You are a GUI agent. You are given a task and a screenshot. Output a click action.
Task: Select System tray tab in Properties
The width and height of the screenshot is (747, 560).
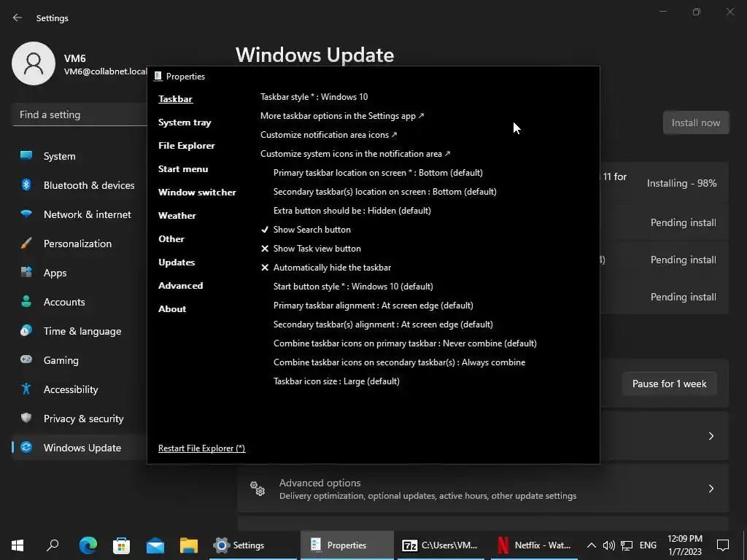click(185, 122)
